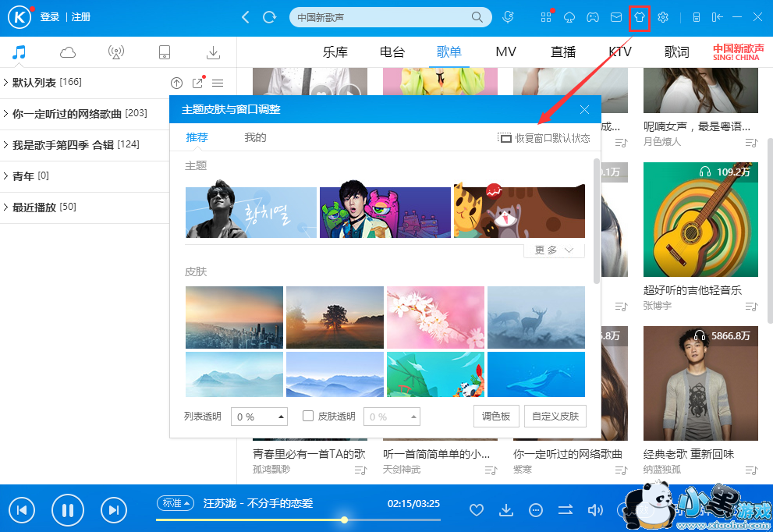Open the radio broadcast sidebar icon

point(116,52)
